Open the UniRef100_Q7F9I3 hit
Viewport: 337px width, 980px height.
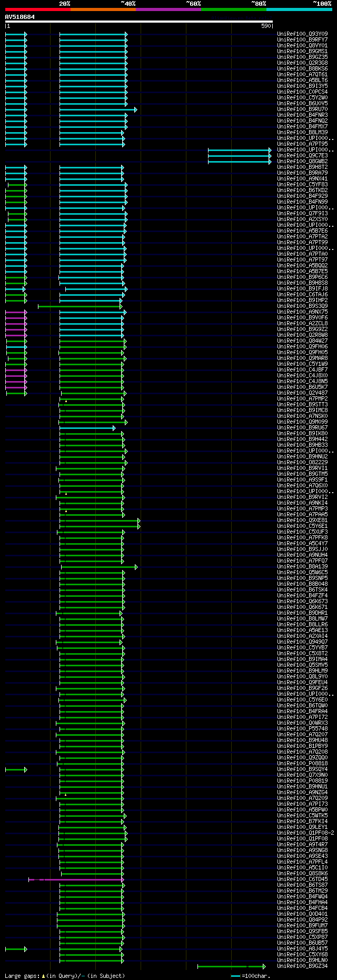point(302,214)
